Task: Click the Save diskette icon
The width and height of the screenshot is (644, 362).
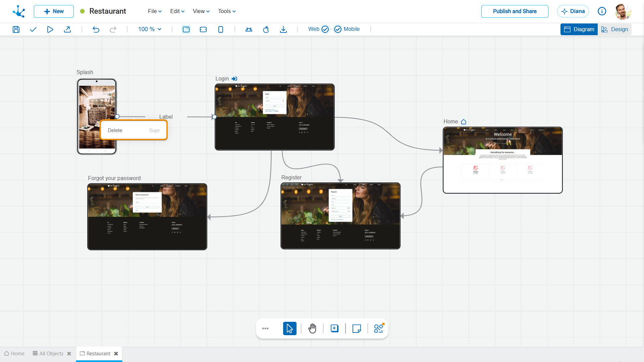Action: (16, 29)
